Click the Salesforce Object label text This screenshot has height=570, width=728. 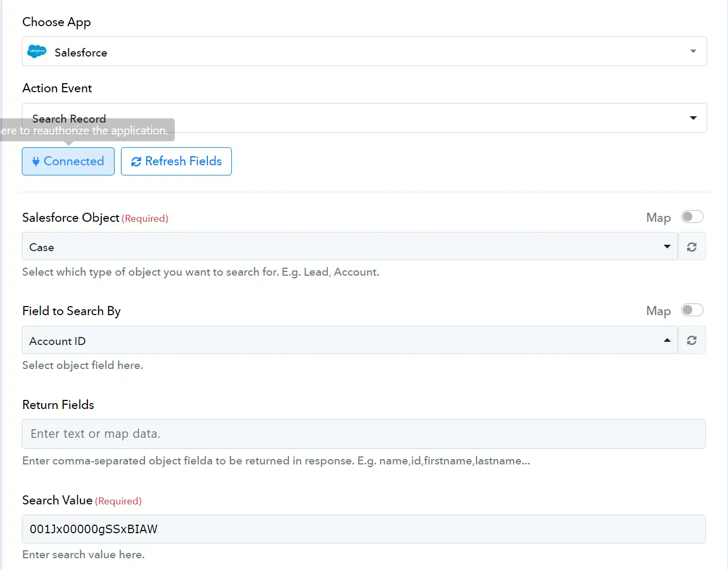71,218
